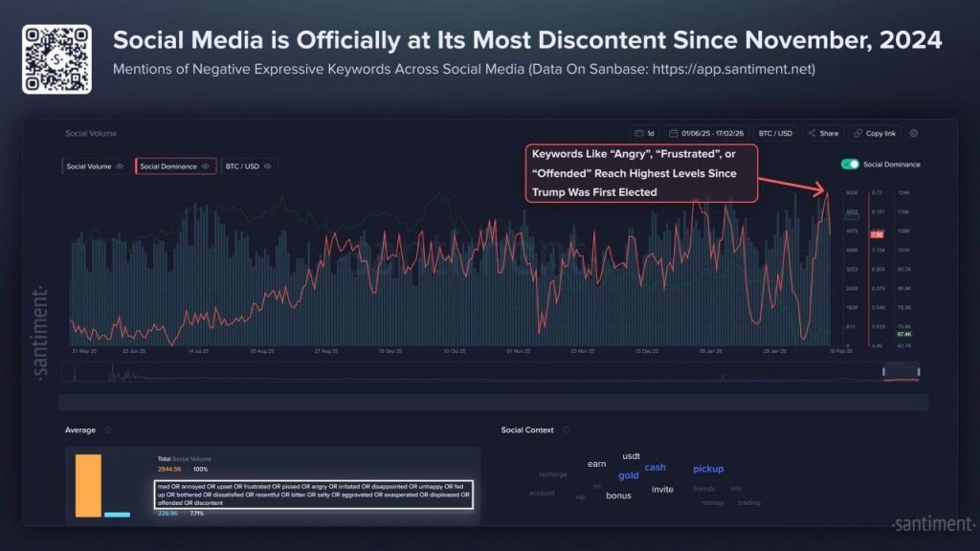
Task: Open the chart settings gear
Action: click(914, 133)
